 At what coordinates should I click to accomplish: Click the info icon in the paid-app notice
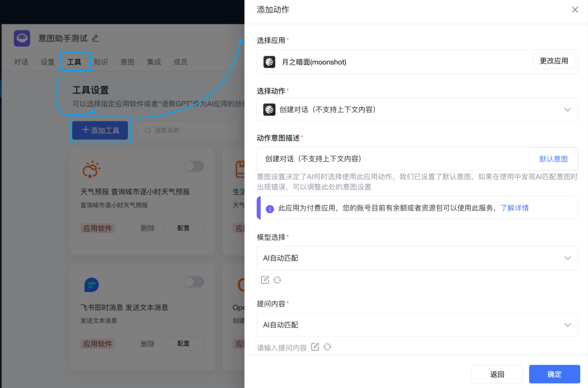269,209
